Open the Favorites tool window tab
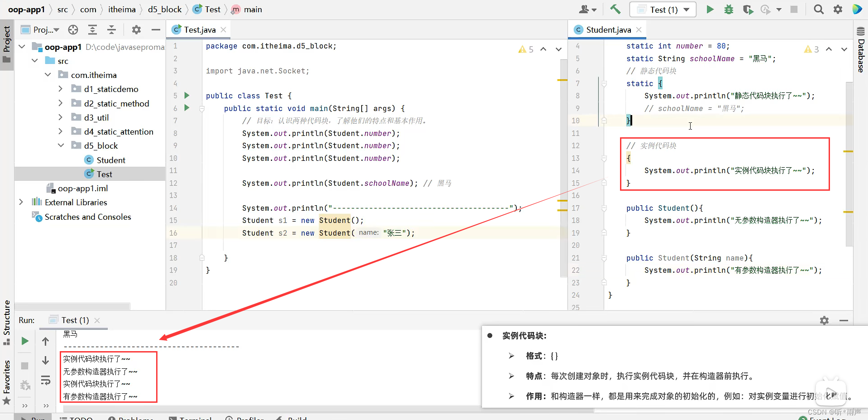 (x=7, y=382)
